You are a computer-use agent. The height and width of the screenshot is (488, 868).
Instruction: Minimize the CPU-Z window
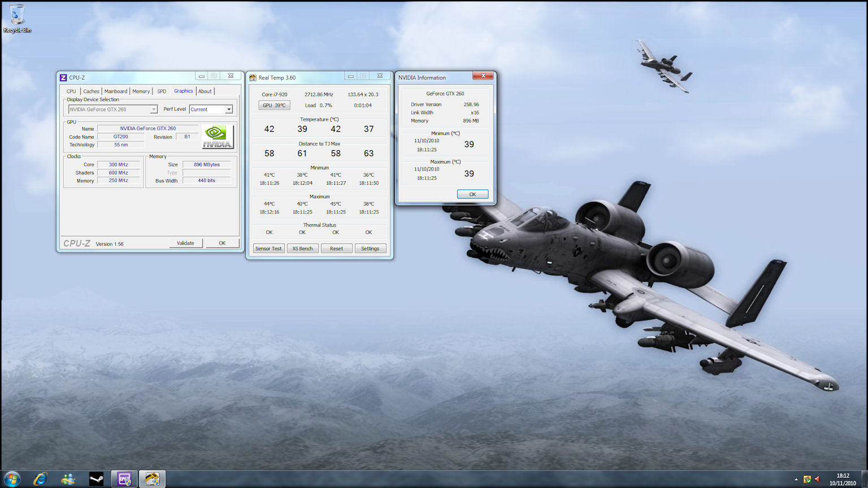pyautogui.click(x=201, y=76)
